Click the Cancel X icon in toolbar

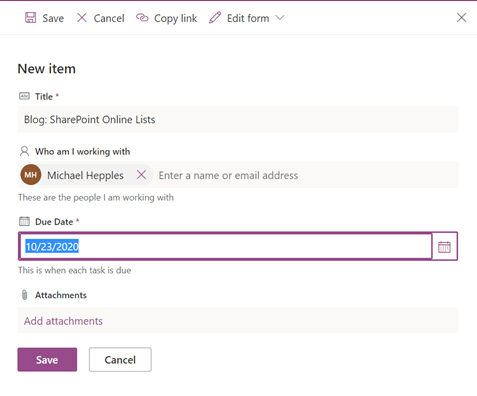point(82,17)
